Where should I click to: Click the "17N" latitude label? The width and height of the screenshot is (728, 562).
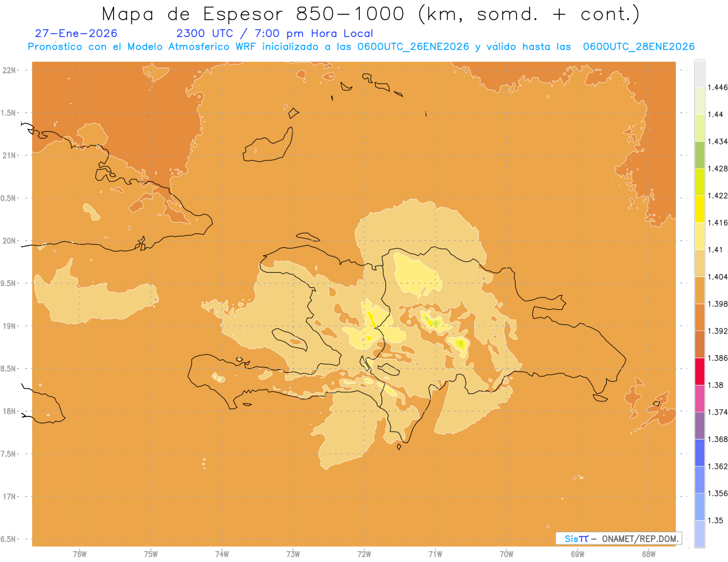click(x=10, y=497)
